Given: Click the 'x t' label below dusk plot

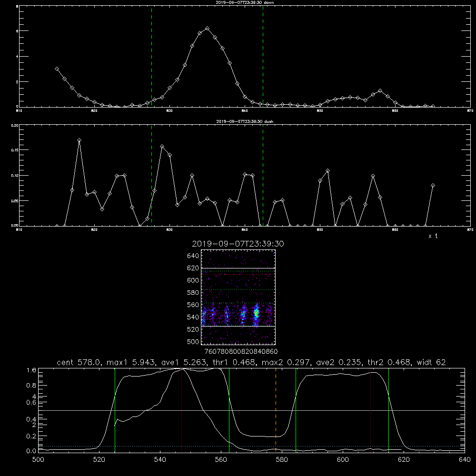Looking at the screenshot, I should pyautogui.click(x=433, y=236).
